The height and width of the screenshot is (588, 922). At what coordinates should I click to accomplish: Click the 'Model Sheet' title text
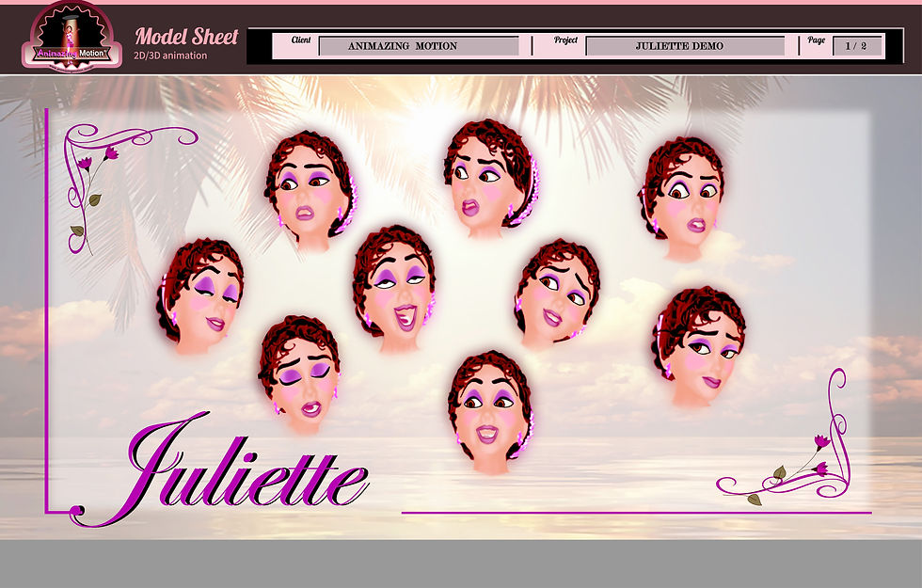pos(186,37)
